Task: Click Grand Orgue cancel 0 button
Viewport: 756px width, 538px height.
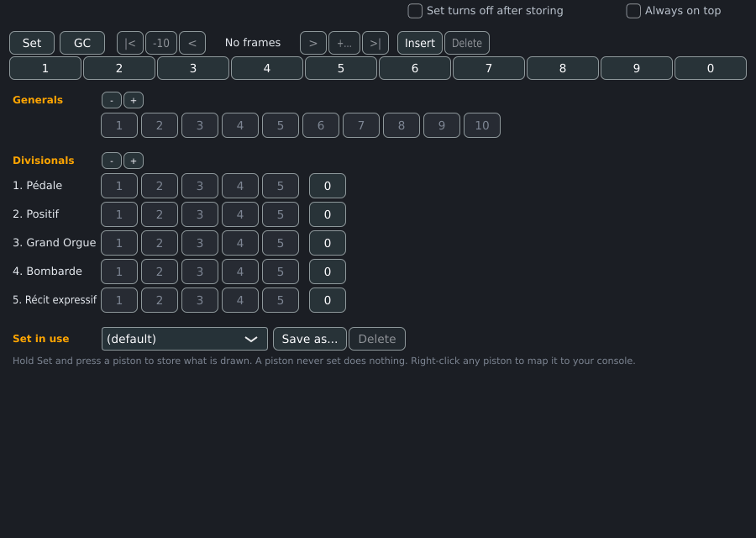Action: click(328, 243)
